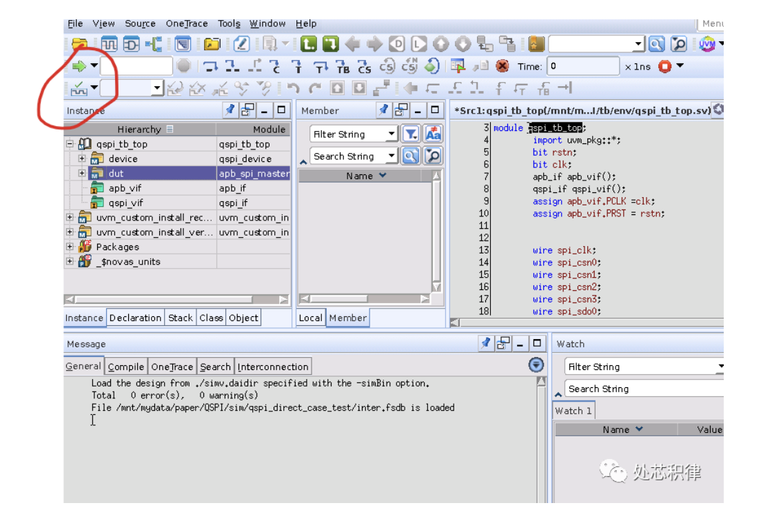The height and width of the screenshot is (532, 772).
Task: Click the new schematic icon in top toolbar
Action: [x=131, y=44]
